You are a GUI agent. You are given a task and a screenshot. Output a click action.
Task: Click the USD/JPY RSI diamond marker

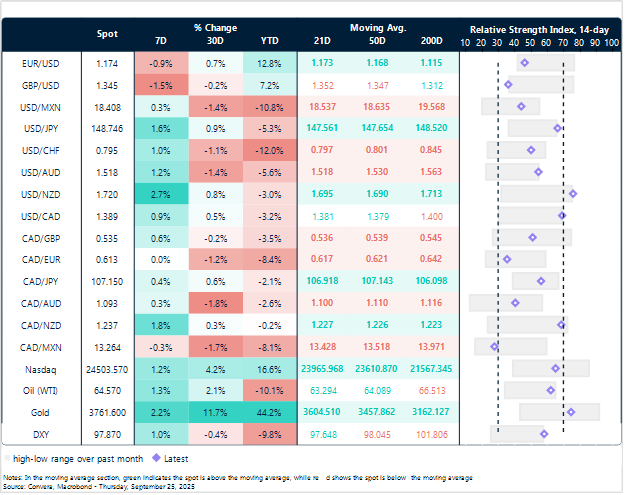(557, 128)
